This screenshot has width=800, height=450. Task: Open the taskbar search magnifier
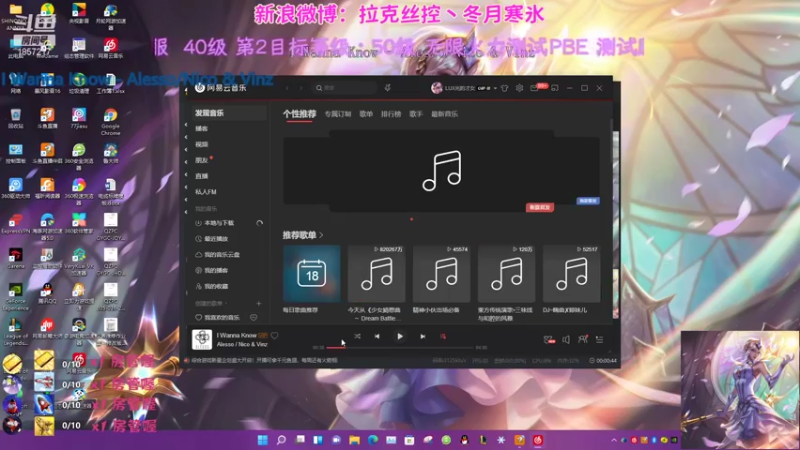pyautogui.click(x=281, y=440)
